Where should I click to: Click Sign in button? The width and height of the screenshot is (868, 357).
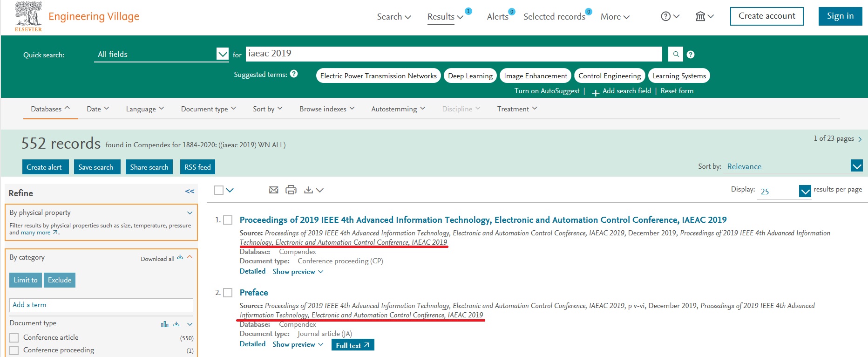(840, 16)
